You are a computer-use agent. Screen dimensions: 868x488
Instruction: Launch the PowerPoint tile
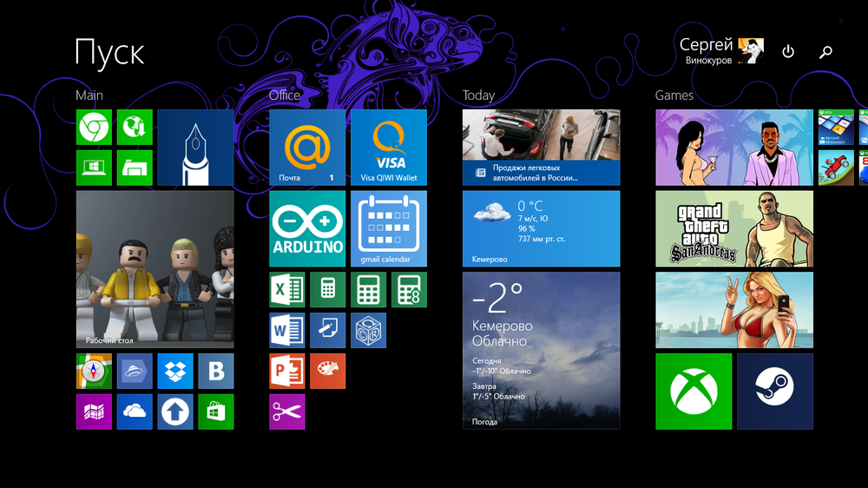pos(287,371)
